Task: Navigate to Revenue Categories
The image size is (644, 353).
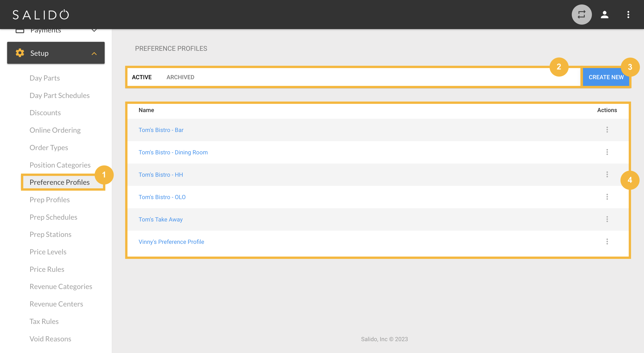Action: coord(61,287)
